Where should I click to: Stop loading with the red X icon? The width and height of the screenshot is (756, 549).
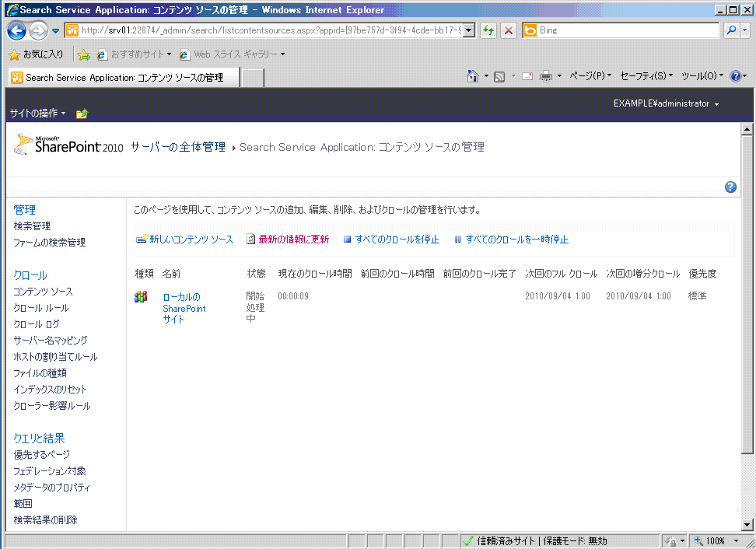tap(508, 30)
